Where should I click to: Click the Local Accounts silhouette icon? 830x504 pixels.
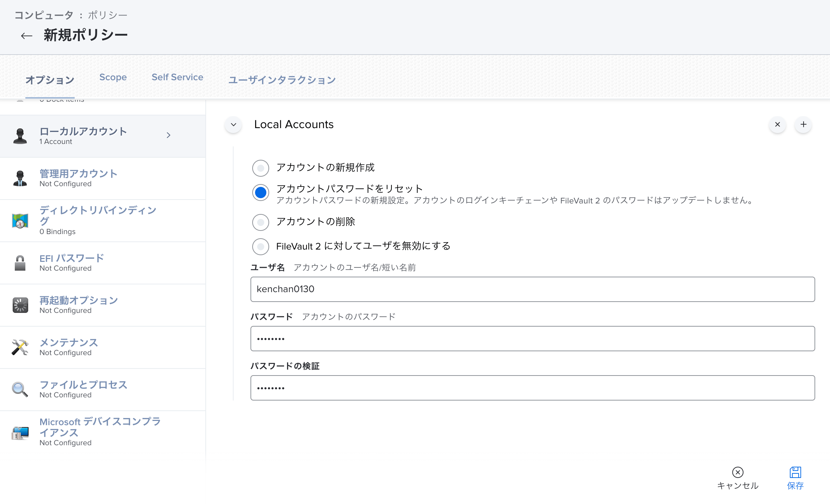(x=20, y=136)
